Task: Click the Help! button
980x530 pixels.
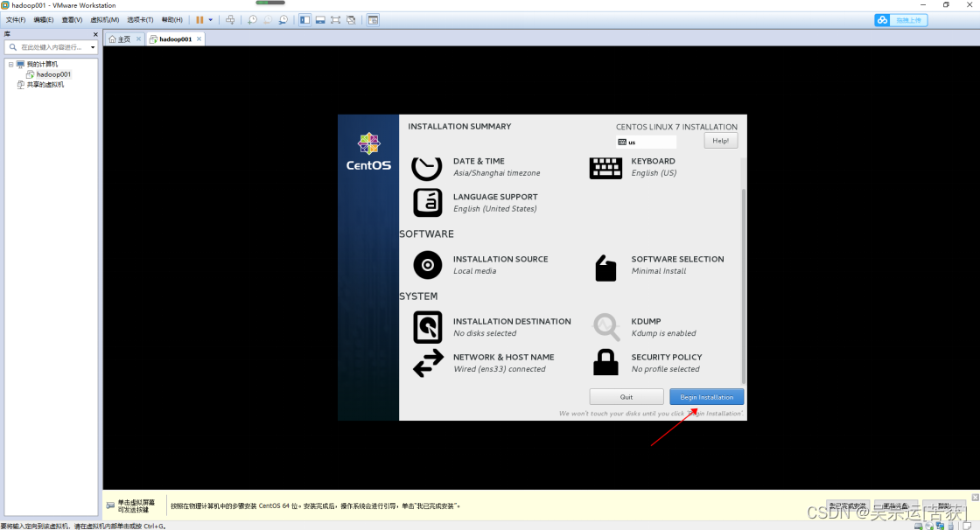Action: 721,141
